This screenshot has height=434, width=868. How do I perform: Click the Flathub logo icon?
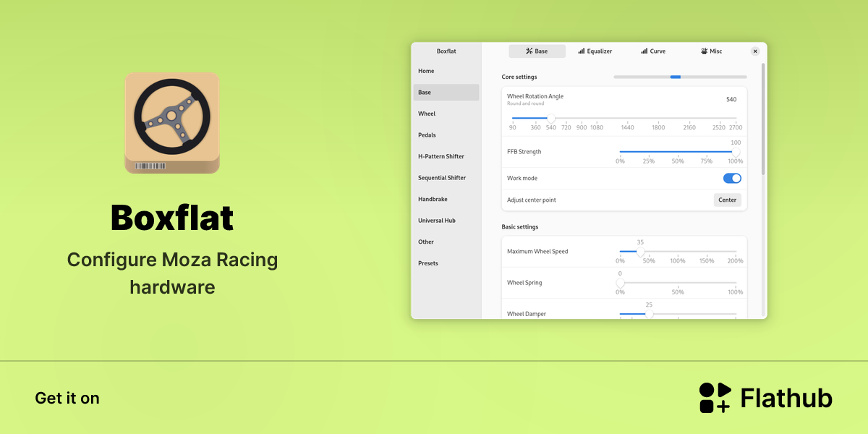pos(715,398)
